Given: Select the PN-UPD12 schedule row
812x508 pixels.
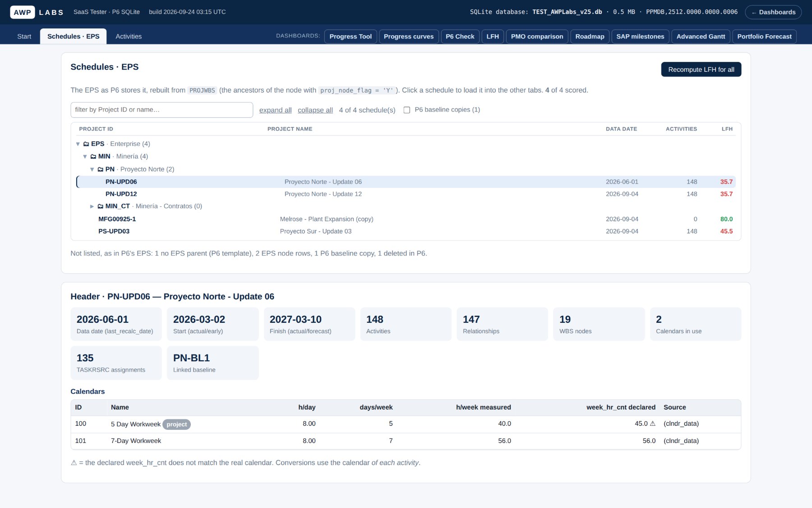Looking at the screenshot, I should 406,194.
